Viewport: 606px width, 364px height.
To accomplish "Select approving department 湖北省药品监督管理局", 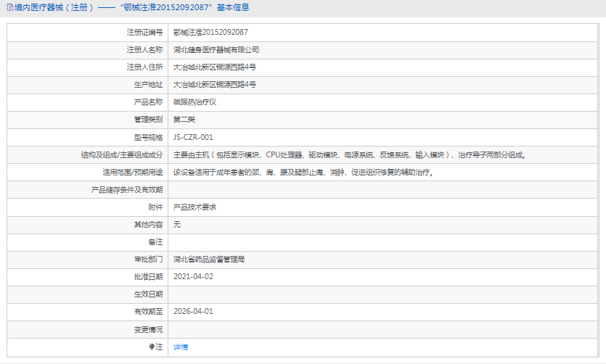I will coord(209,260).
